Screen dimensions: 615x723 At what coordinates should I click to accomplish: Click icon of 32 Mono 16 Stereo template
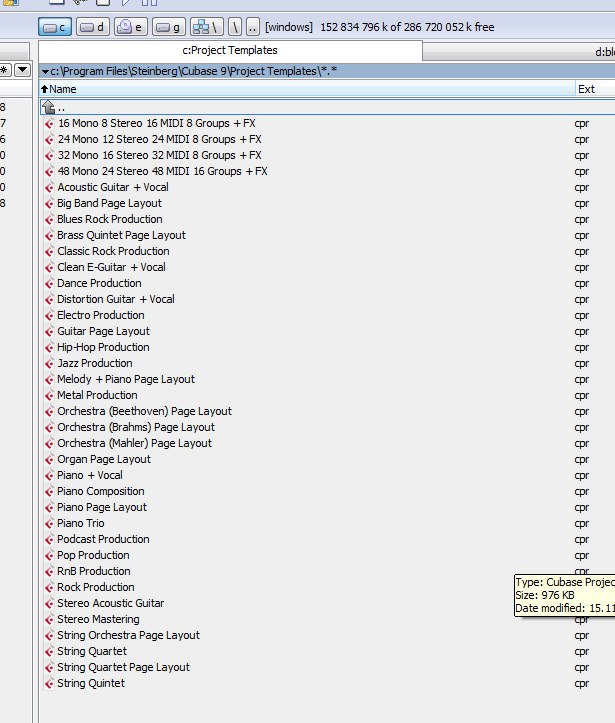click(49, 155)
